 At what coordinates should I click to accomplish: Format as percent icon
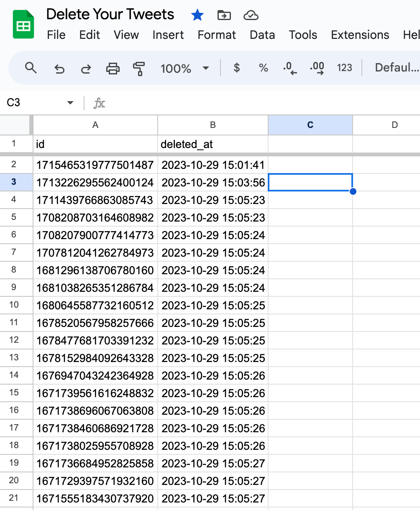(264, 68)
